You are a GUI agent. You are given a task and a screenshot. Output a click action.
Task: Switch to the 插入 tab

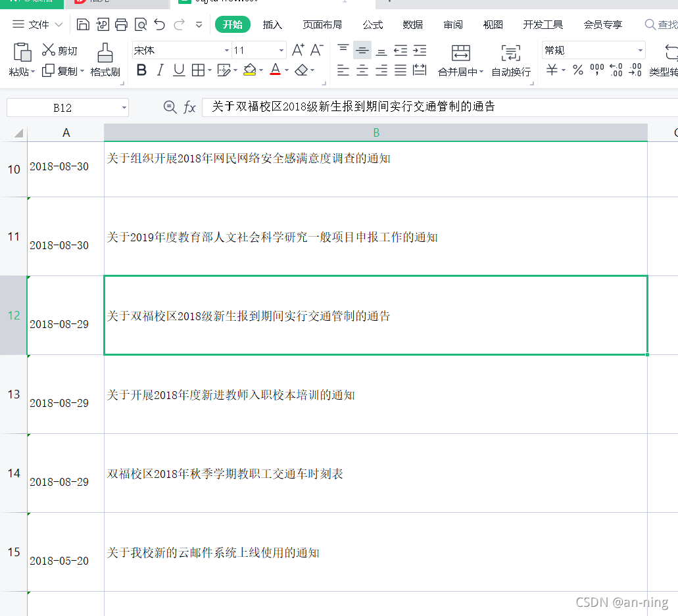coord(272,24)
